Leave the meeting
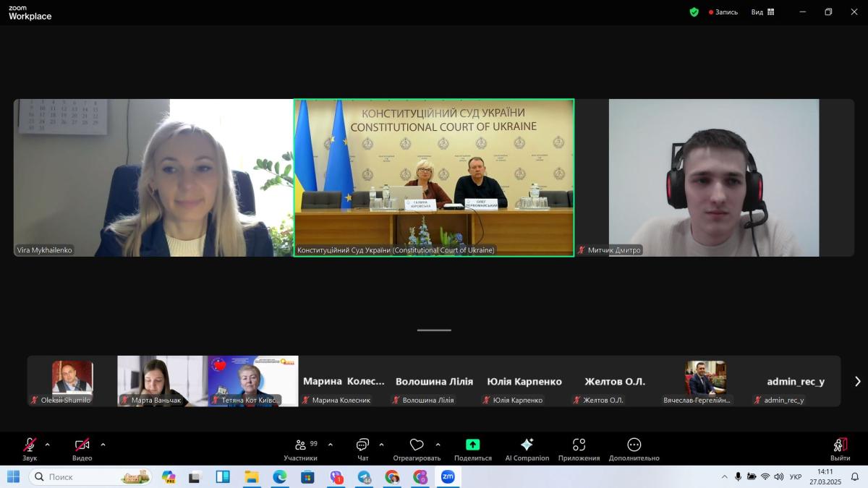 tap(840, 448)
